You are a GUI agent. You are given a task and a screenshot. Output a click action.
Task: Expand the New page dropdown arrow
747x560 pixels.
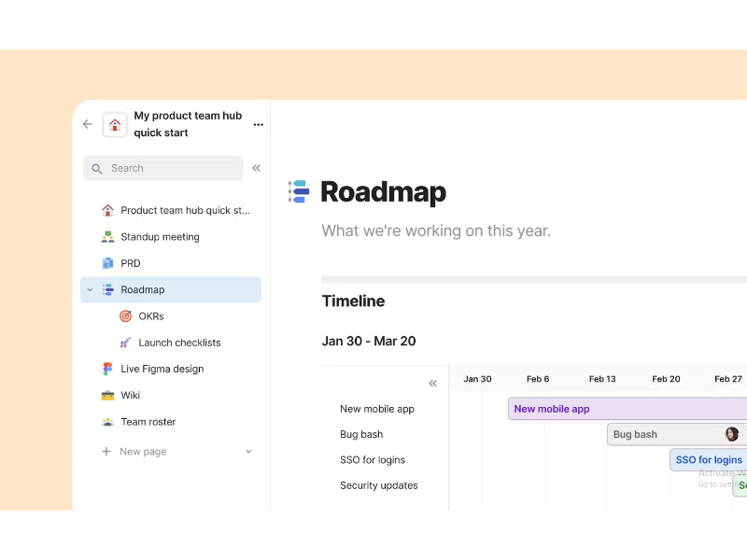pyautogui.click(x=248, y=452)
